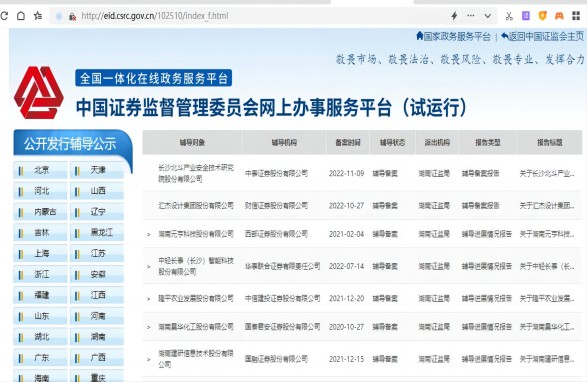
Task: Open report title 关于湖南建研信息...
Action: tap(547, 359)
